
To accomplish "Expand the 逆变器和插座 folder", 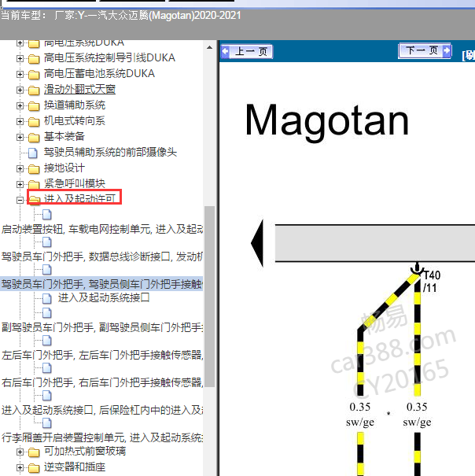I will click(20, 468).
